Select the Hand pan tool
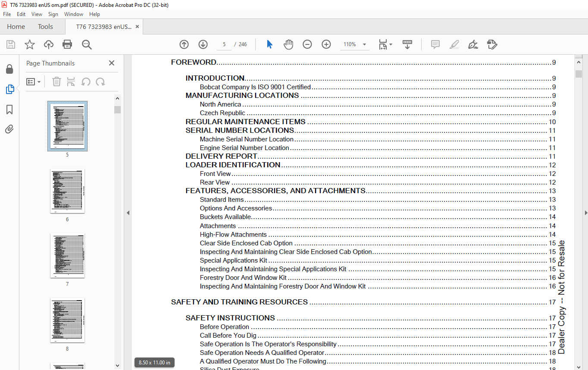 coord(288,44)
